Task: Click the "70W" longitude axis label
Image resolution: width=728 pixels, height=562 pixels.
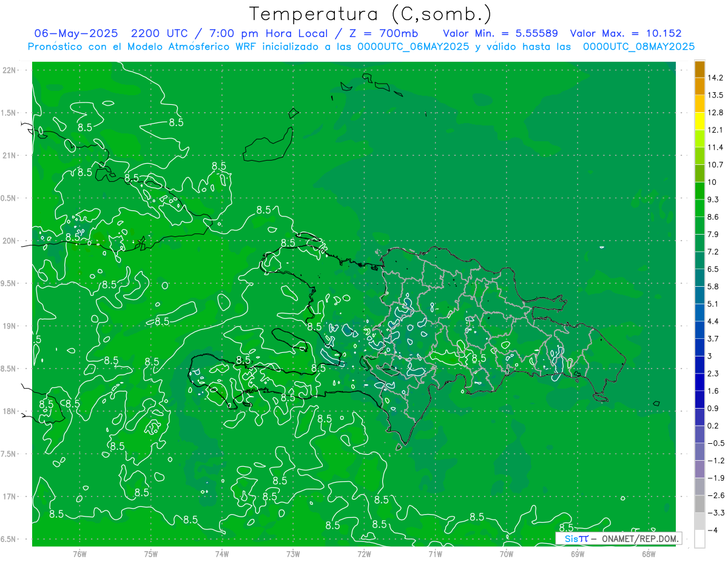Action: pos(506,554)
